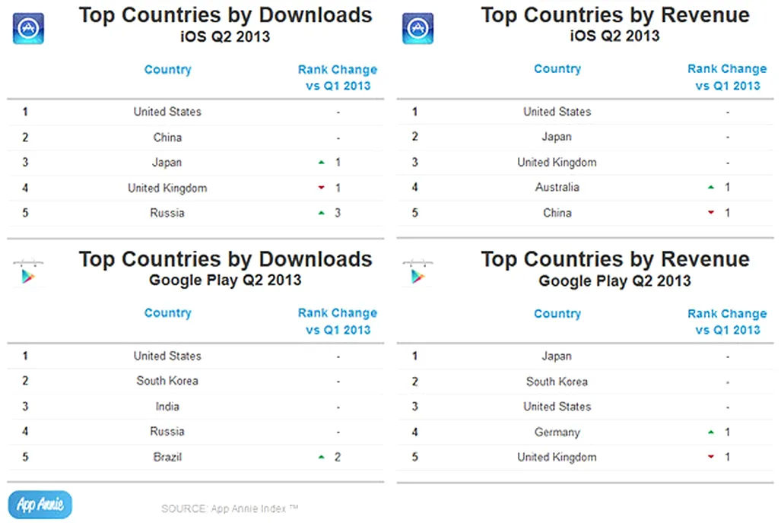Click green up arrow in the Australia row
Image resolution: width=781 pixels, height=532 pixels.
click(x=711, y=188)
